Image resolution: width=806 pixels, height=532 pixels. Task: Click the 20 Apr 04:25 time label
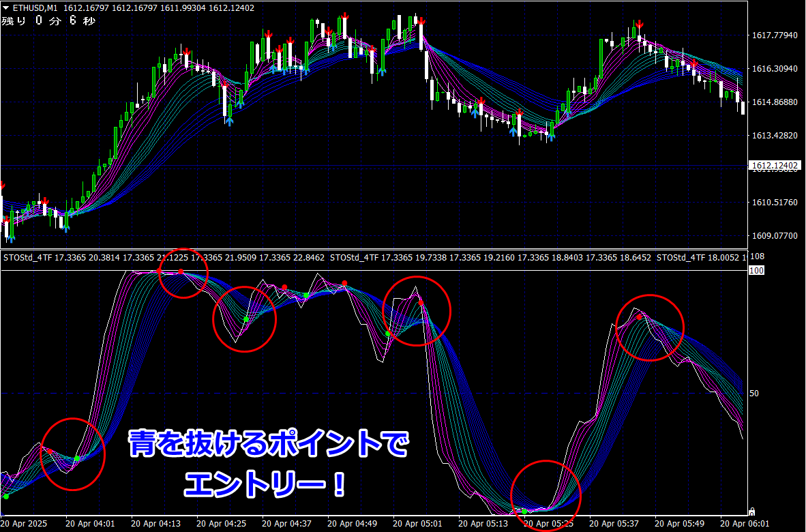221,524
